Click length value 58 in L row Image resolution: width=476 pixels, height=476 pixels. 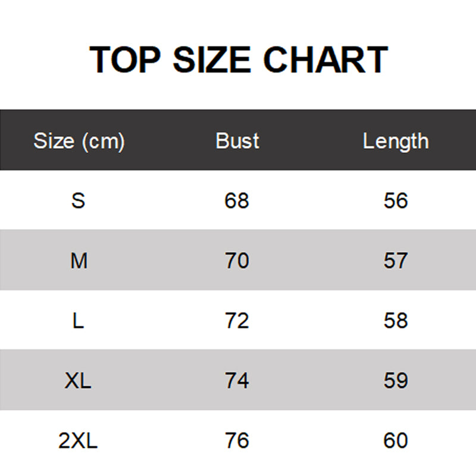coord(396,321)
